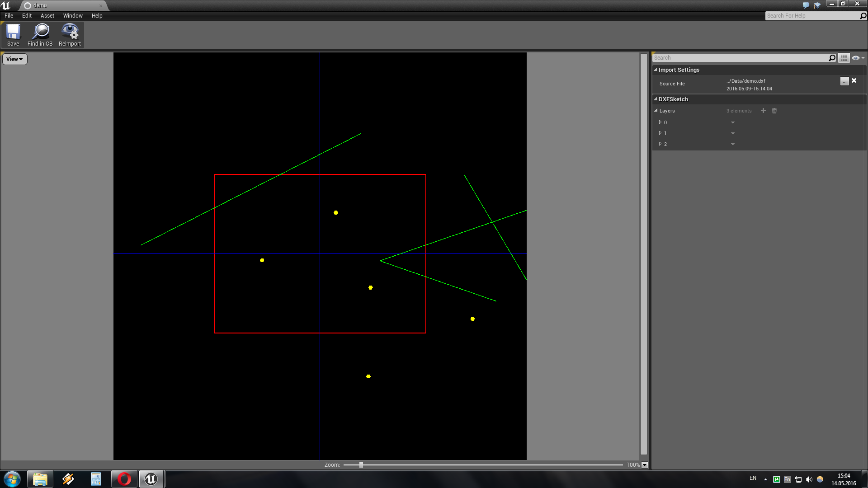
Task: Click the Unreal Engine taskbar icon
Action: (151, 479)
